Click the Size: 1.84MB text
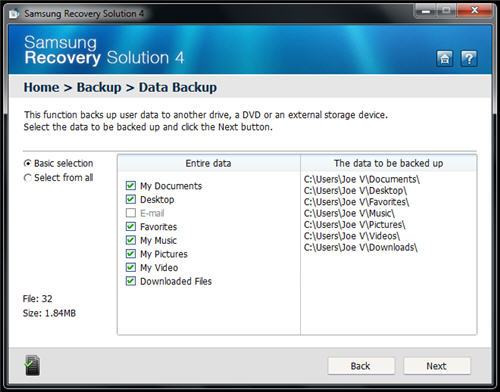500x392 pixels. coord(49,313)
